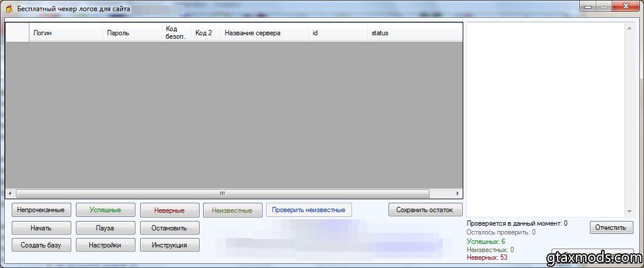Click Сохранить остаток button

click(x=425, y=210)
